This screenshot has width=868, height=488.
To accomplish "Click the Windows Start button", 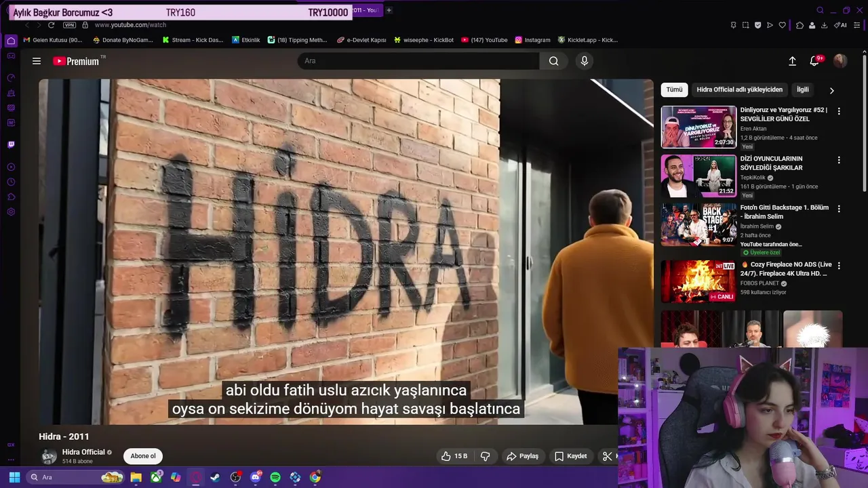I will [14, 477].
